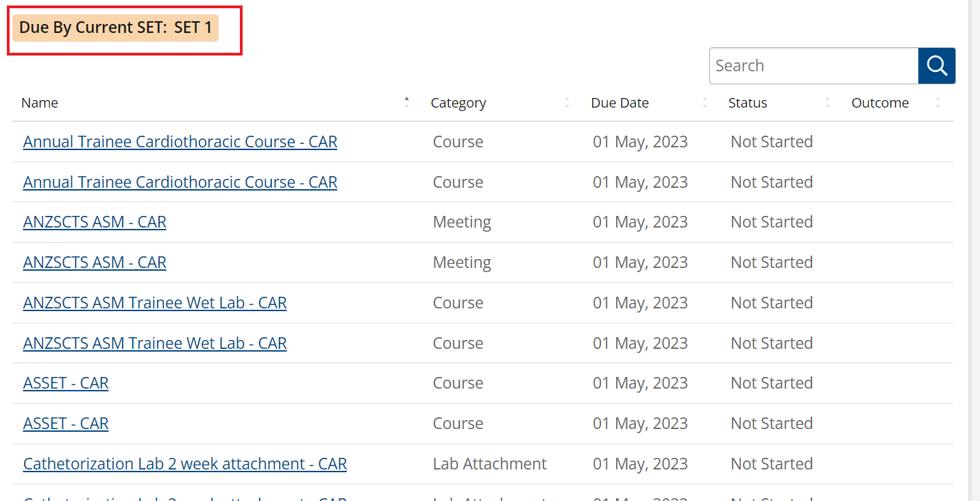Sort by Due Date column arrows

pos(705,103)
